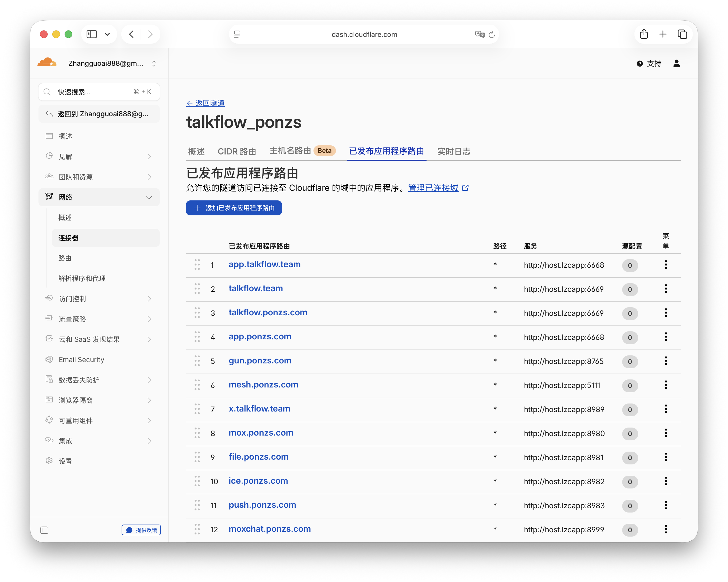This screenshot has width=728, height=582.
Task: Select 连接器 in the sidebar
Action: (106, 238)
